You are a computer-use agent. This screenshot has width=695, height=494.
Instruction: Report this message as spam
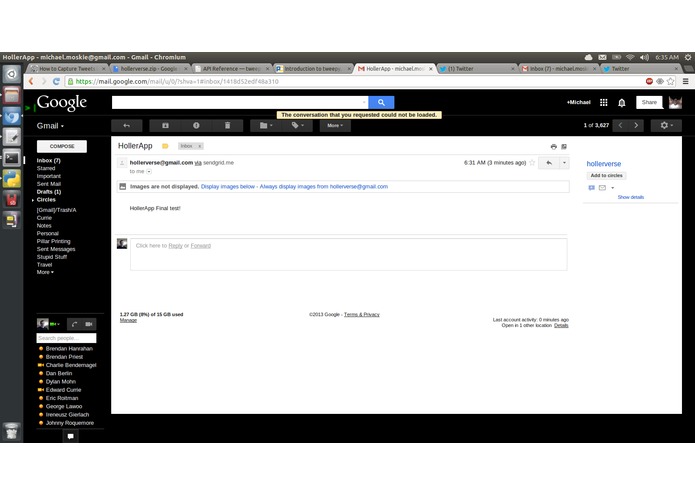[196, 126]
